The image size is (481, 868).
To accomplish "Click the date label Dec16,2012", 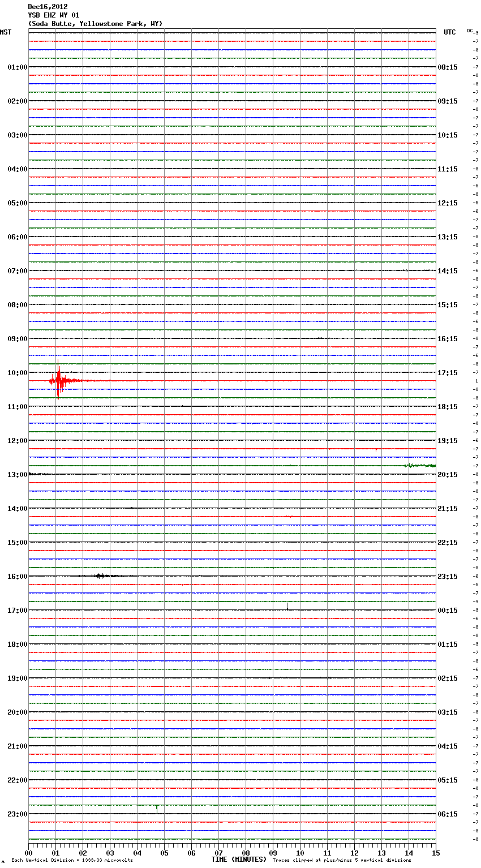I will (x=48, y=7).
